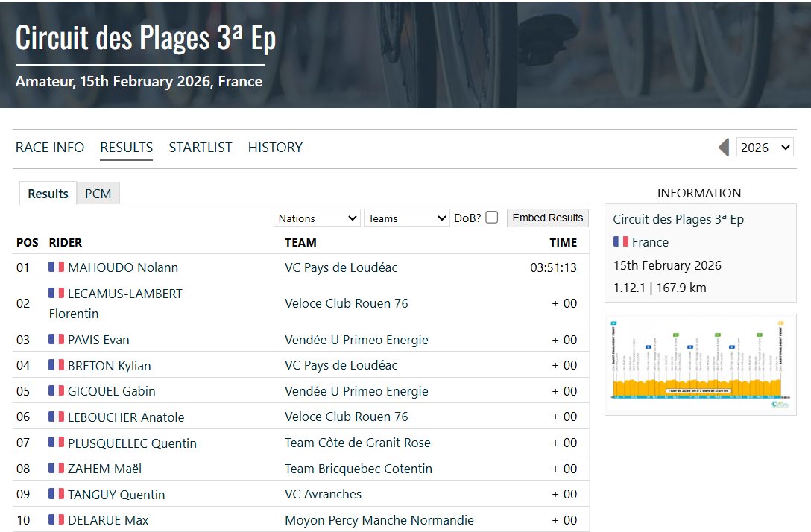
Task: Open rider PLUSQUELLEC Quentin
Action: pyautogui.click(x=132, y=443)
